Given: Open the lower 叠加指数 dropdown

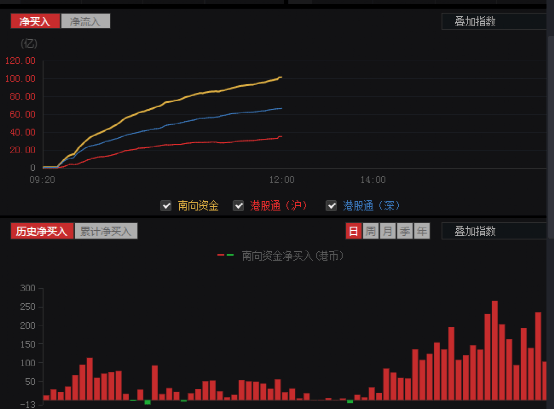Looking at the screenshot, I should (494, 231).
